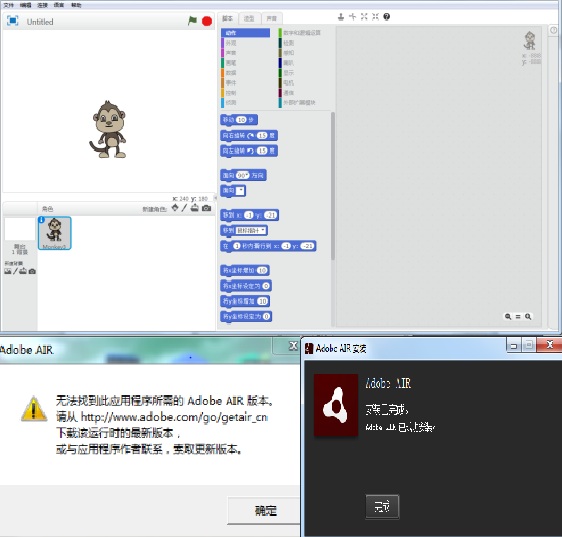Viewport: 562px width, 537px height.
Task: Click the block help question-mark tool
Action: tap(387, 17)
